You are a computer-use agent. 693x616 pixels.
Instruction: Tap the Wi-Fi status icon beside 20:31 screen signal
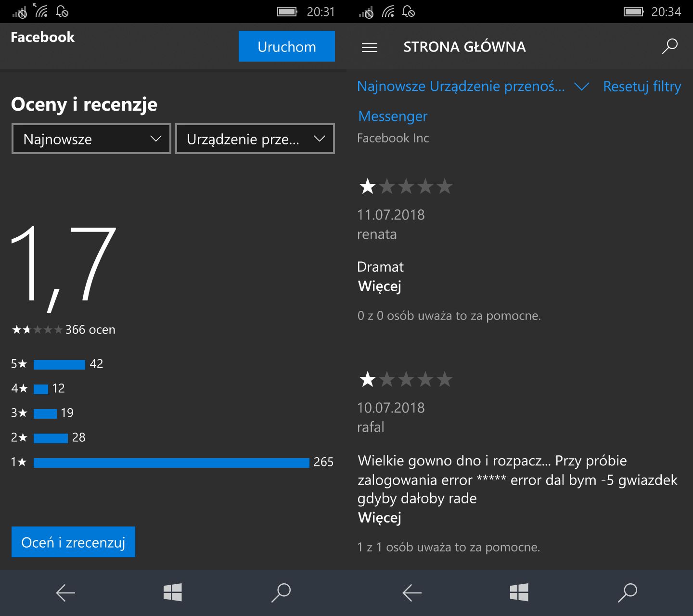[40, 10]
